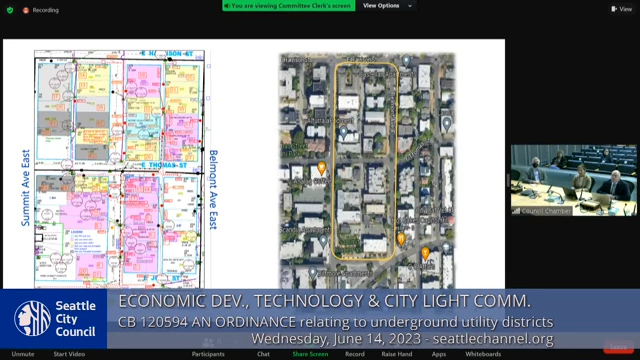This screenshot has height=360, width=640.
Task: Click the Record toolbar button
Action: [355, 354]
